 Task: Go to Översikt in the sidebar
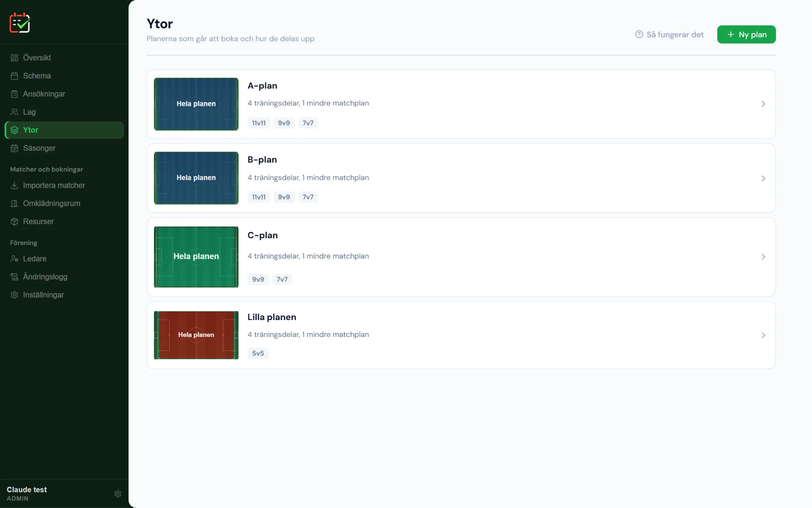pos(64,58)
